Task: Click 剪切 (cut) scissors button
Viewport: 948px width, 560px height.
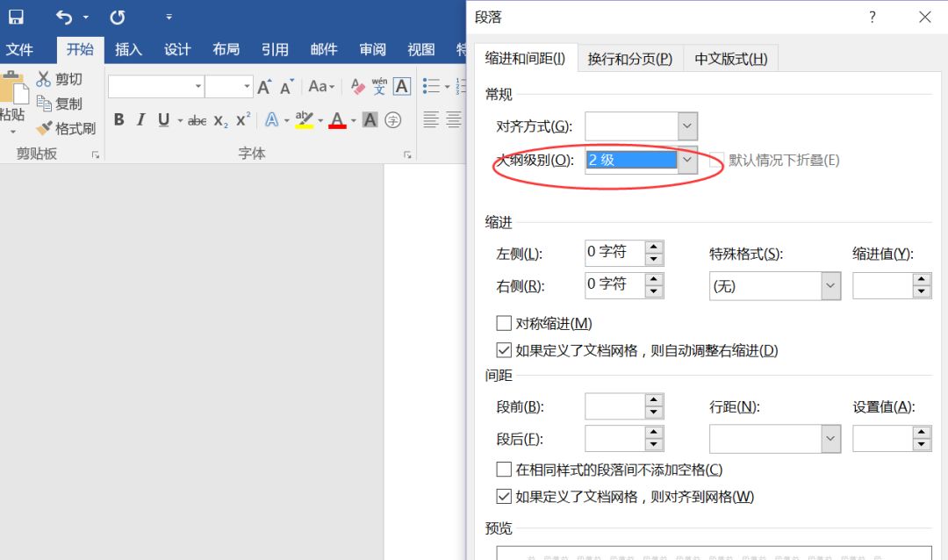Action: coord(60,79)
